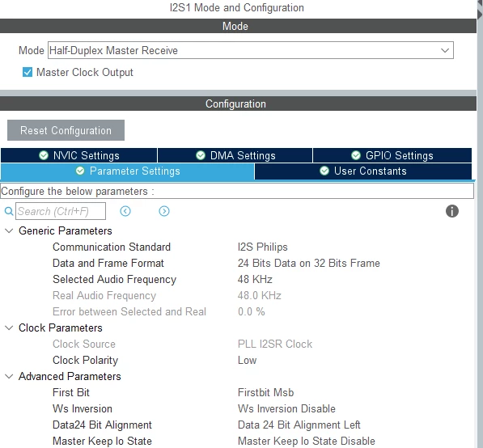Click the I2S1 Mode and Configuration title
The width and height of the screenshot is (483, 448).
click(x=236, y=7)
